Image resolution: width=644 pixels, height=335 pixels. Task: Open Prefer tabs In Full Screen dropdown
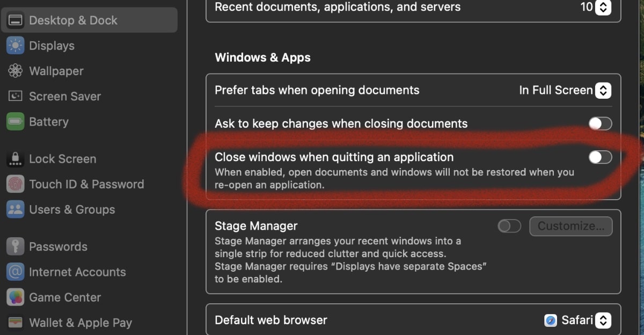[603, 90]
